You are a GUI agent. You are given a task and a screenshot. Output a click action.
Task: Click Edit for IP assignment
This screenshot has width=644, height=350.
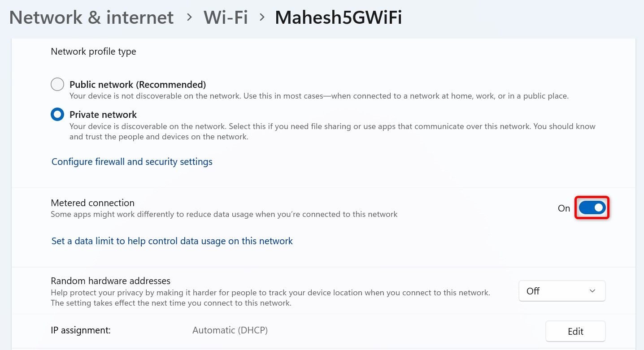[x=575, y=331]
